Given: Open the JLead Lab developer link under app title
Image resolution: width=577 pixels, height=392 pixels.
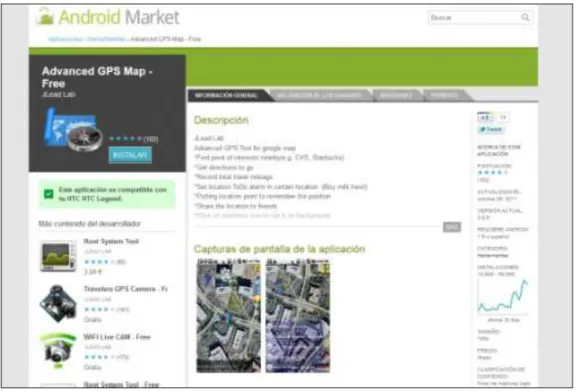Looking at the screenshot, I should pyautogui.click(x=59, y=94).
